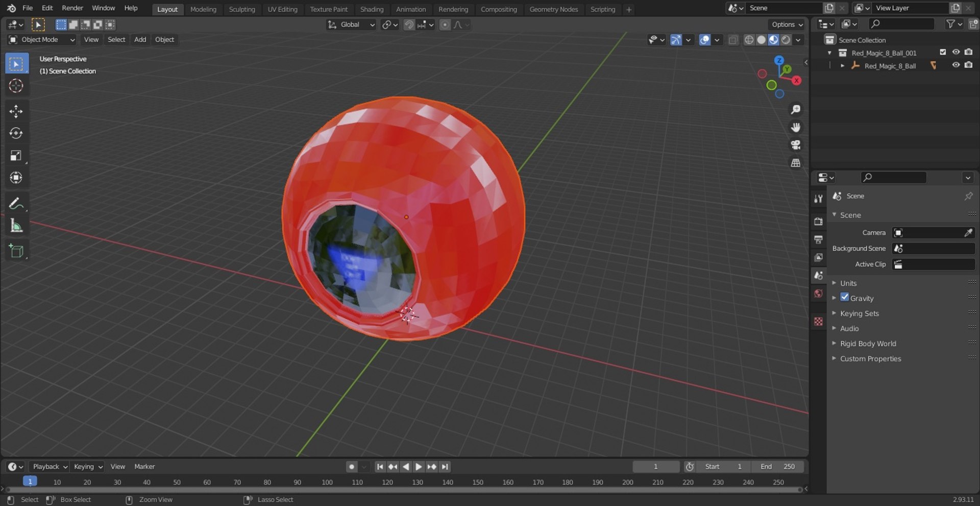Click the zoom viewport magnifier icon
The image size is (980, 506).
click(795, 109)
